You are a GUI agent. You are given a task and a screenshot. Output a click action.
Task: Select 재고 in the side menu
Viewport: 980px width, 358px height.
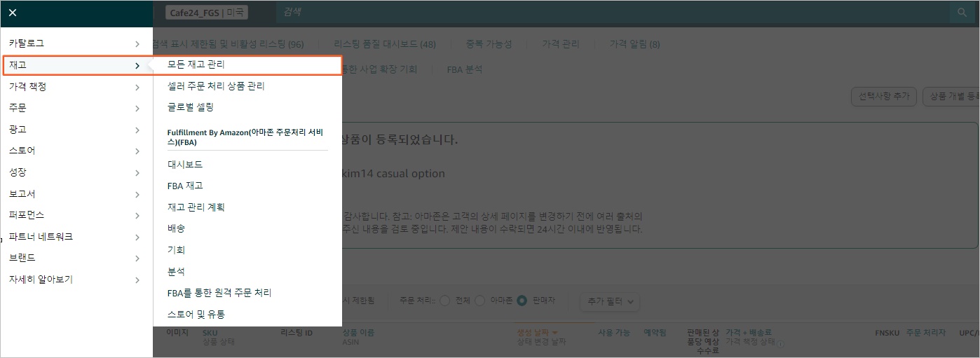[x=19, y=65]
